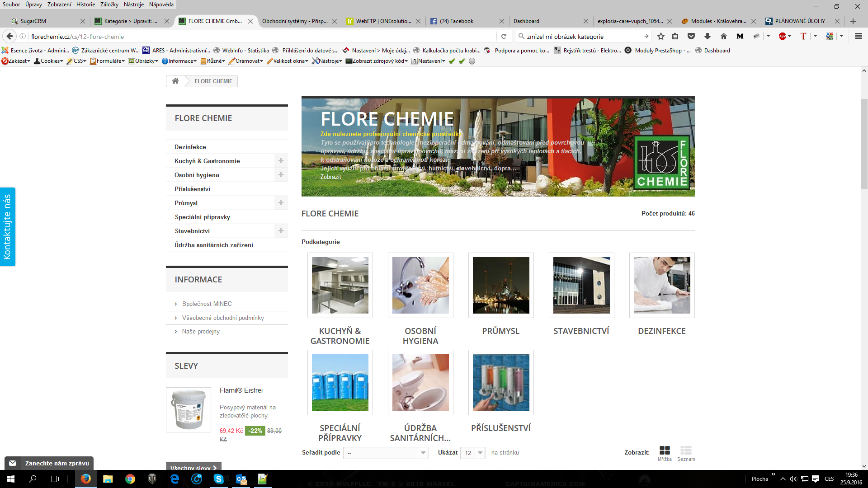Screen dimensions: 868x488
Task: Switch product view to Mřížka grid
Action: pyautogui.click(x=665, y=450)
